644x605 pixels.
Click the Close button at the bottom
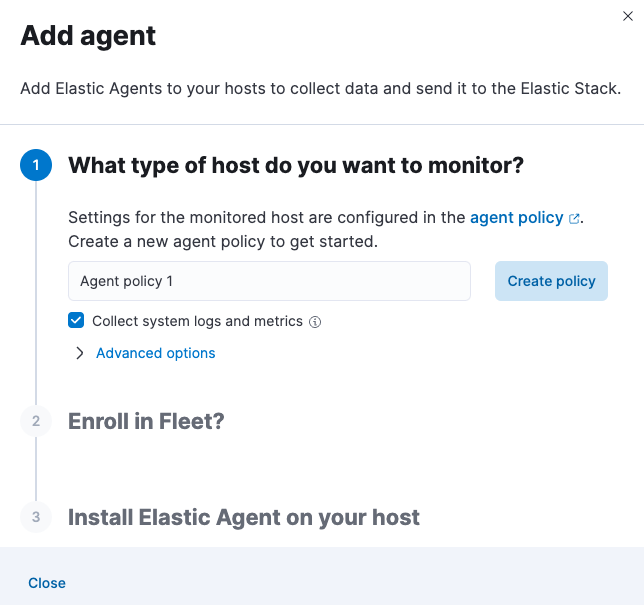pos(47,583)
